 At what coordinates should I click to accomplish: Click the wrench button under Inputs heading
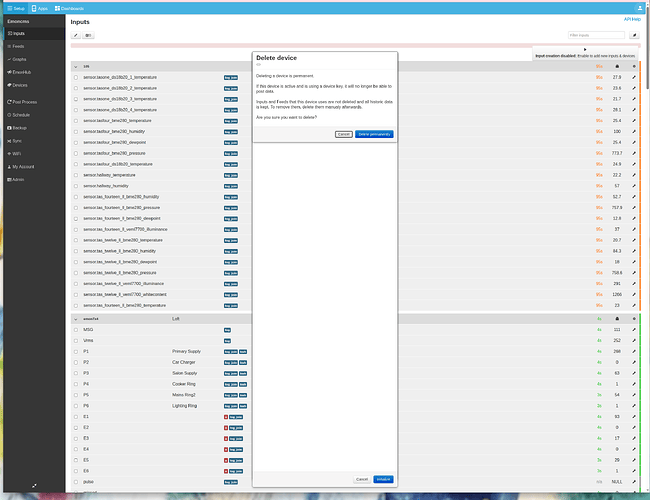(x=75, y=35)
